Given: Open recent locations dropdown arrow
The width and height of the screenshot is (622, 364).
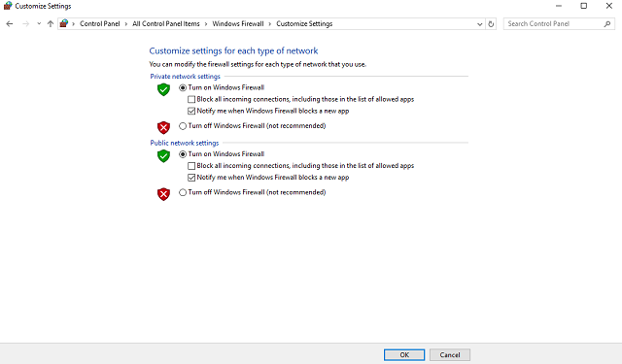Looking at the screenshot, I should coord(39,23).
